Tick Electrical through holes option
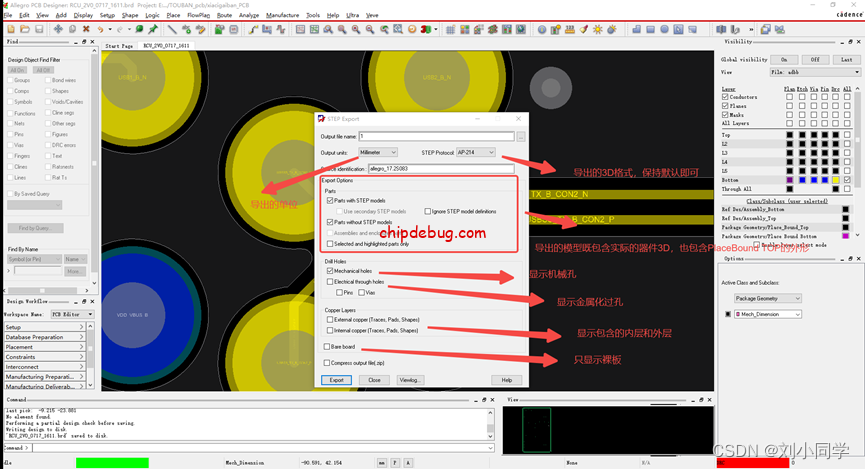This screenshot has width=865, height=469. pyautogui.click(x=329, y=282)
